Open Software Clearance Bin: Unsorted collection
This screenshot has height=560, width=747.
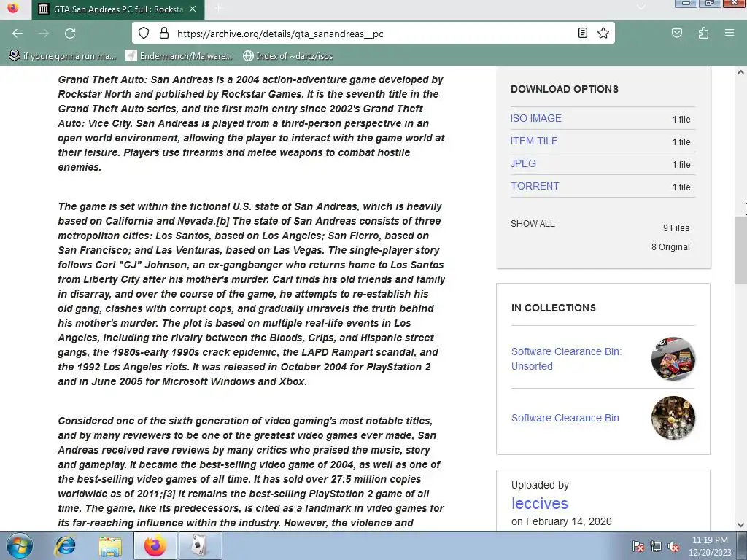[x=566, y=359]
